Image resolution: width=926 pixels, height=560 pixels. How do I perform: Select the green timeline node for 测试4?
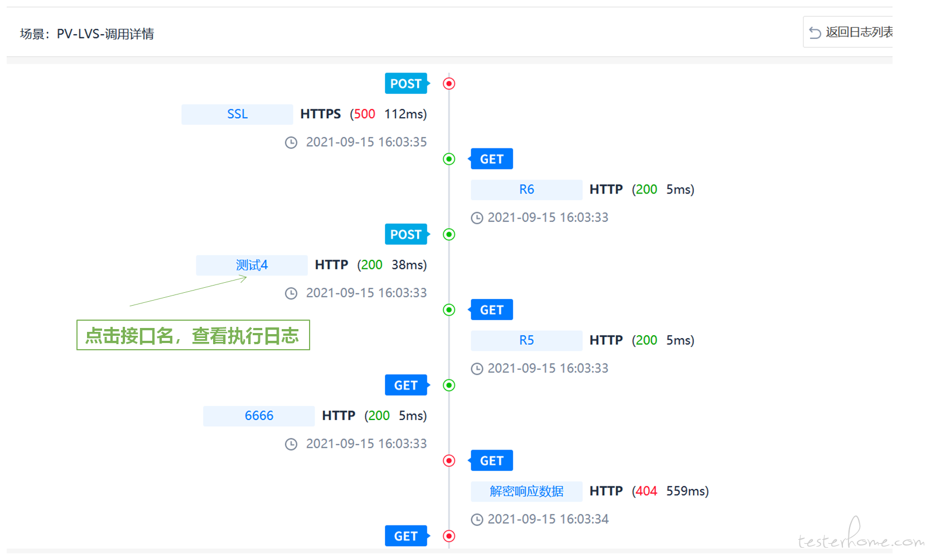(x=449, y=234)
